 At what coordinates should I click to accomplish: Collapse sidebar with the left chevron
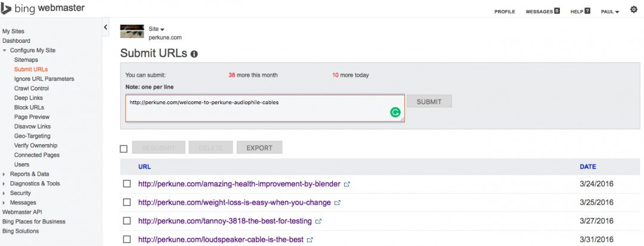(x=106, y=27)
